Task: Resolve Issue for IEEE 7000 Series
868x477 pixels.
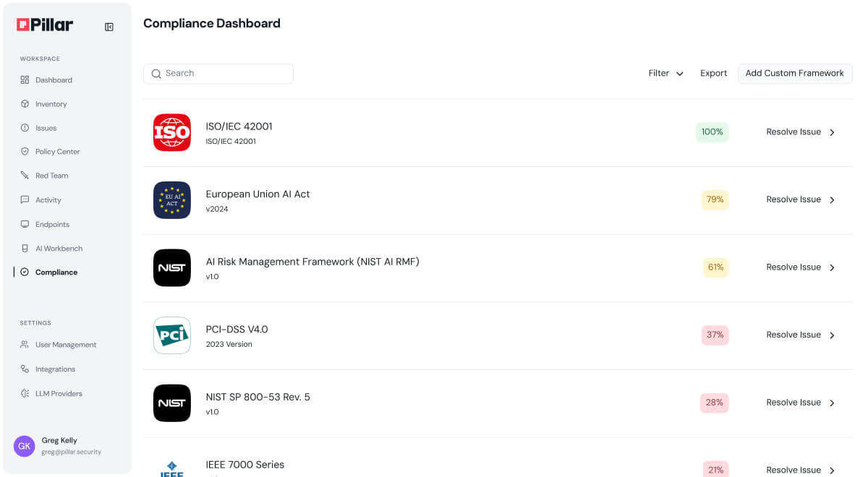Action: tap(793, 470)
